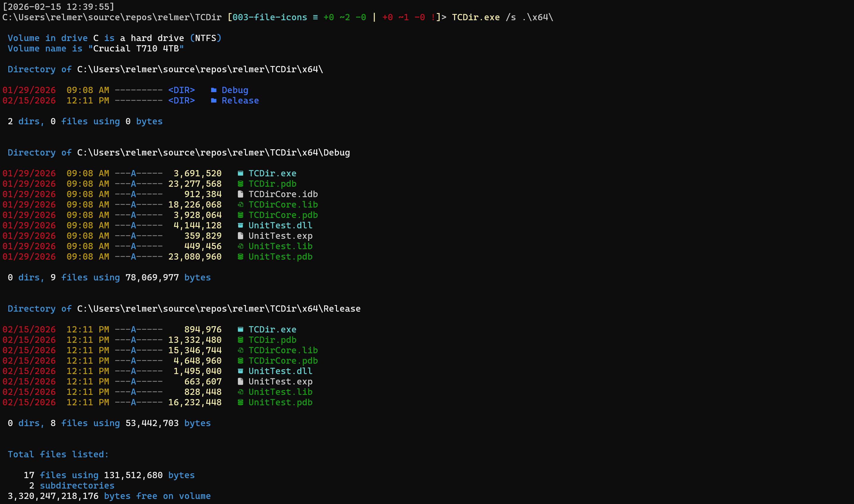Image resolution: width=854 pixels, height=504 pixels.
Task: Click the executable icon beside Debug TCDir.exe
Action: point(240,173)
